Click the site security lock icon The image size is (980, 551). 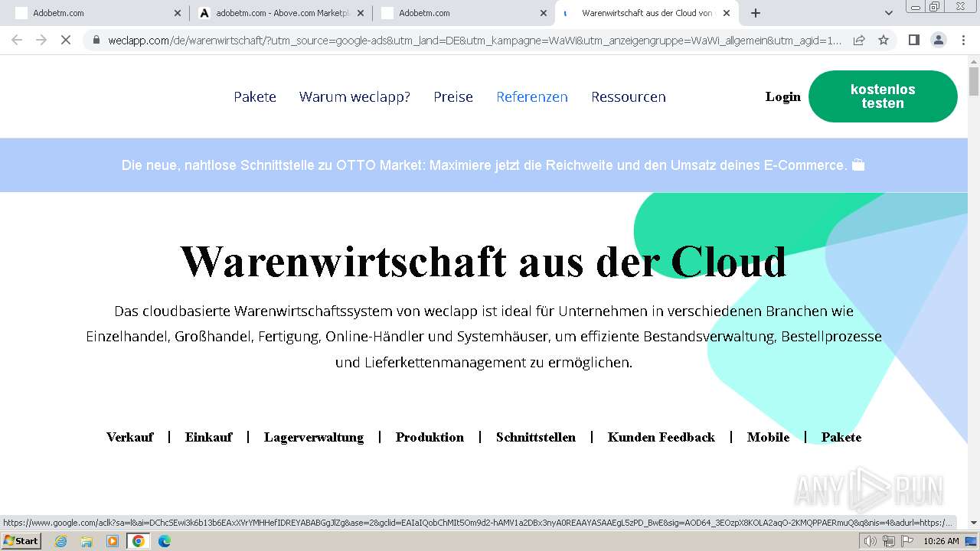pyautogui.click(x=96, y=40)
